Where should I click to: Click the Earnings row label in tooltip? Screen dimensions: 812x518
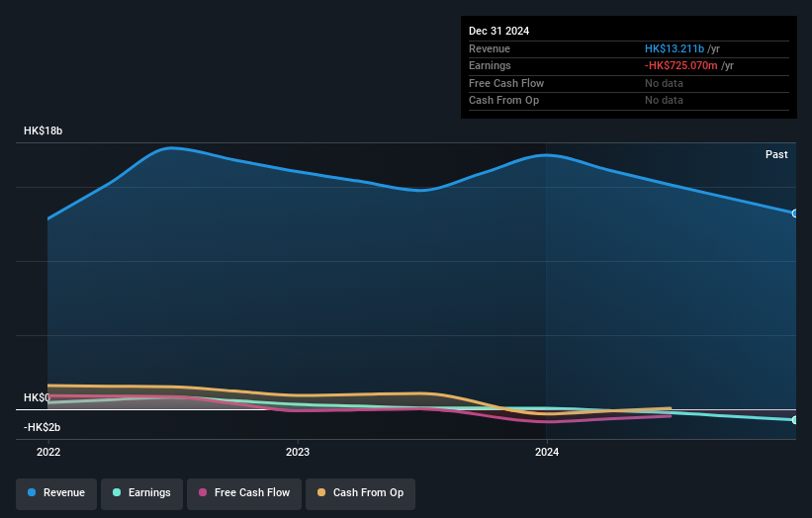pos(490,65)
